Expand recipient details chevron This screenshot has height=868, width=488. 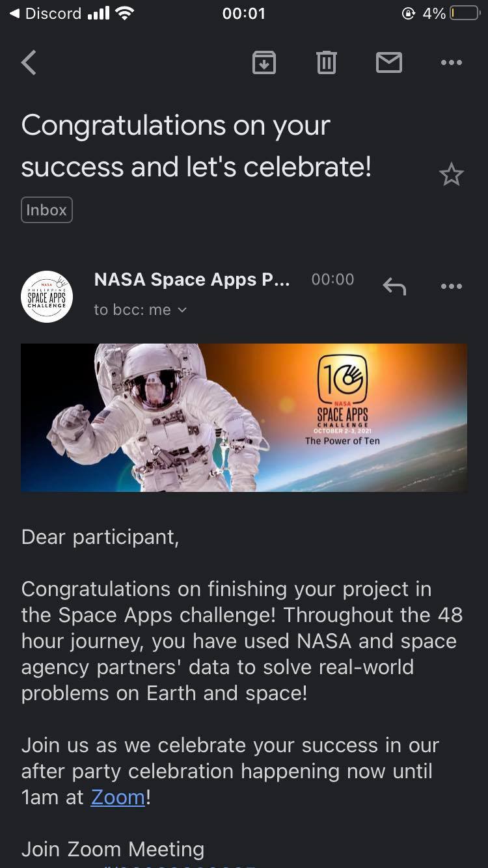[x=182, y=310]
